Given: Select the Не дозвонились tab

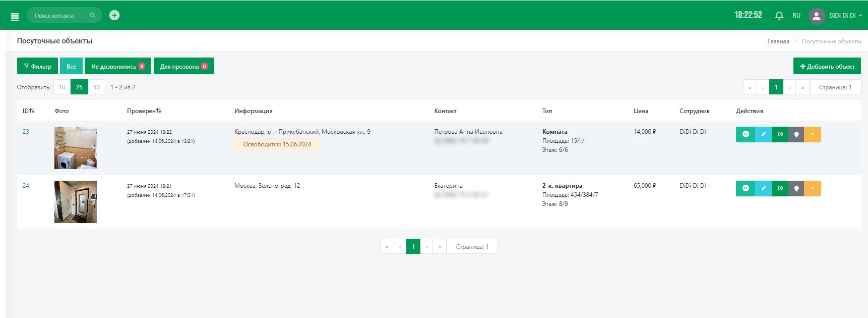Looking at the screenshot, I should (x=118, y=66).
